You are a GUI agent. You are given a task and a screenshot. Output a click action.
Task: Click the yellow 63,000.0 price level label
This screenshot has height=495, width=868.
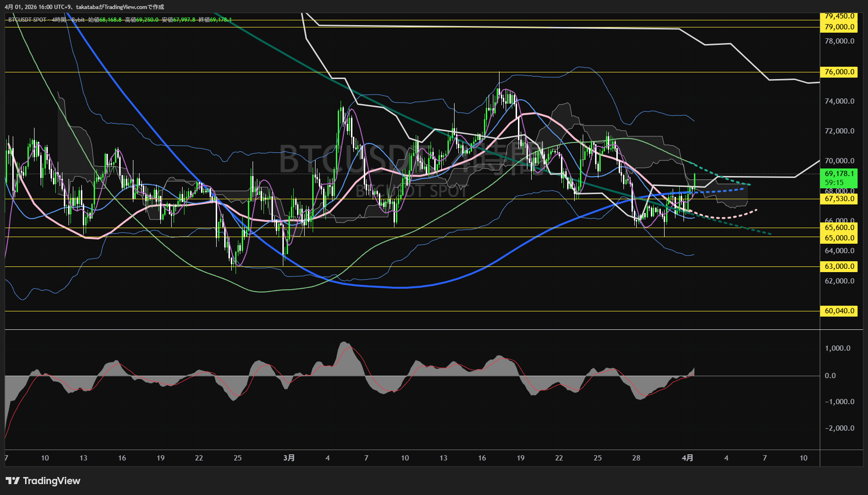tap(839, 266)
